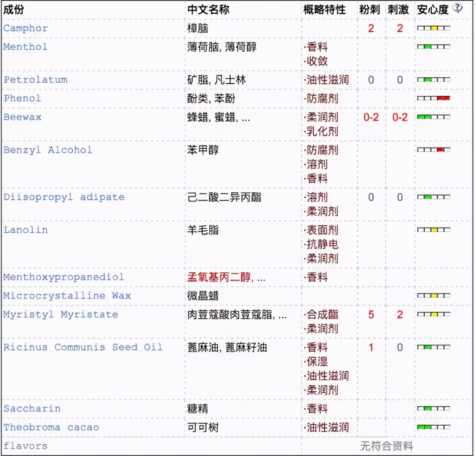Viewport: 476px width, 456px height.
Task: Select the Petrolatum ingredient entry
Action: coord(35,79)
